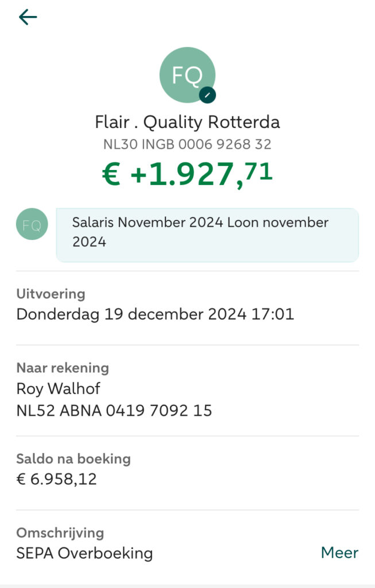
Task: Tap the Salaris November 2024 message bubble
Action: 207,233
